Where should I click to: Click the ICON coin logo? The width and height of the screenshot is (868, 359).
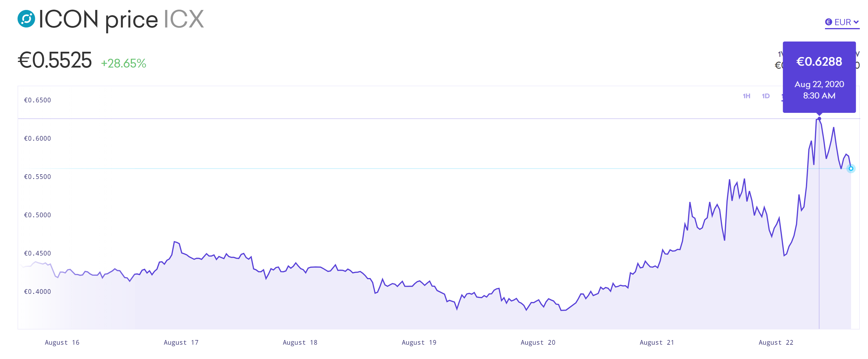(x=26, y=18)
